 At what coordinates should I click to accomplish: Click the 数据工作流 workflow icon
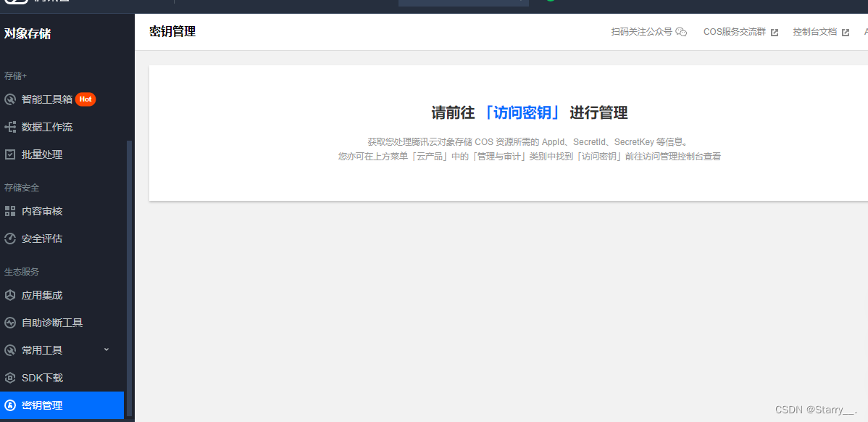click(10, 127)
